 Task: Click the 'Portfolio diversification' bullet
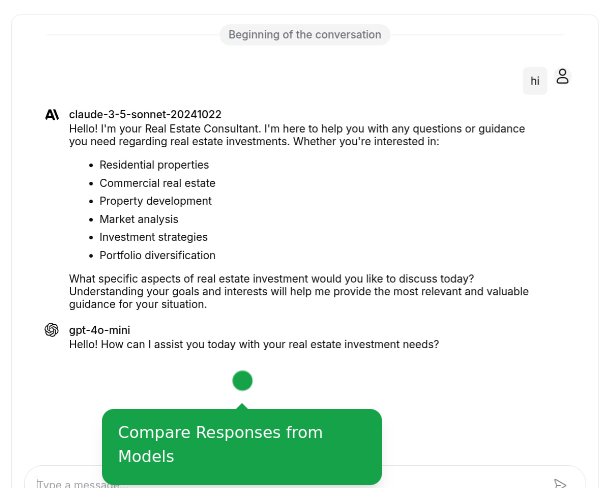[x=157, y=255]
